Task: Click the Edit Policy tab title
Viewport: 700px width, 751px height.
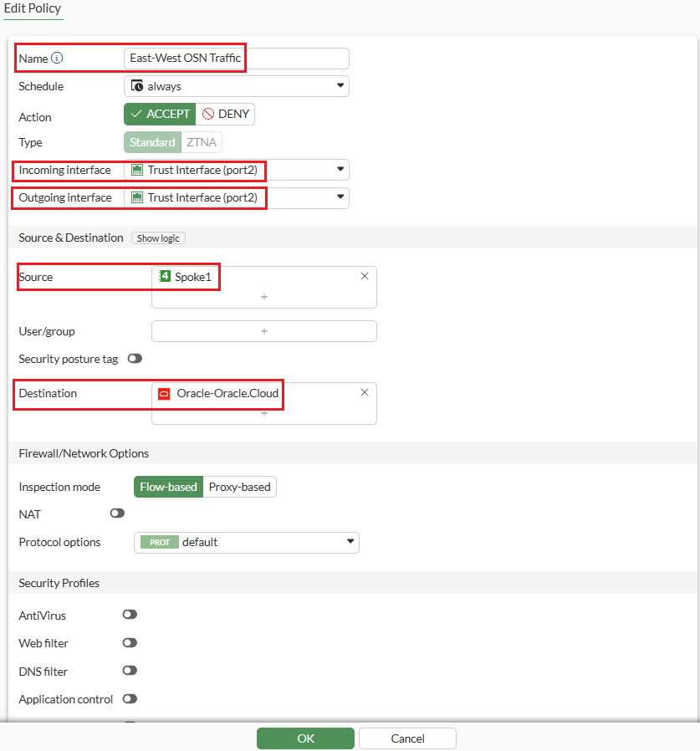Action: [33, 8]
